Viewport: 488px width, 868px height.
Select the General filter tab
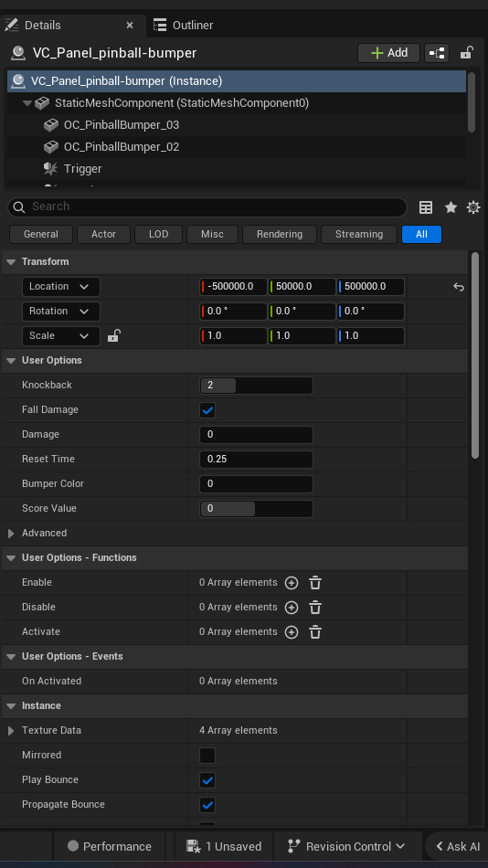tap(41, 234)
